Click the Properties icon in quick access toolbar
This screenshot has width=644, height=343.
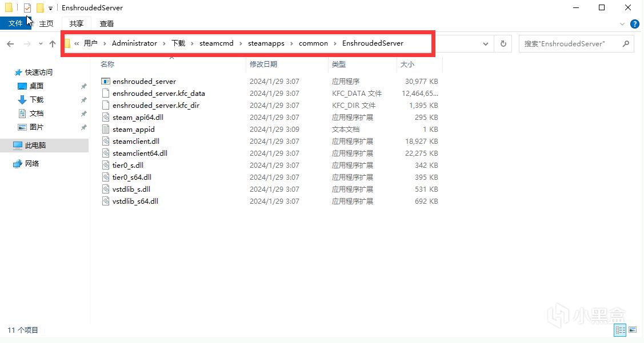(x=27, y=8)
